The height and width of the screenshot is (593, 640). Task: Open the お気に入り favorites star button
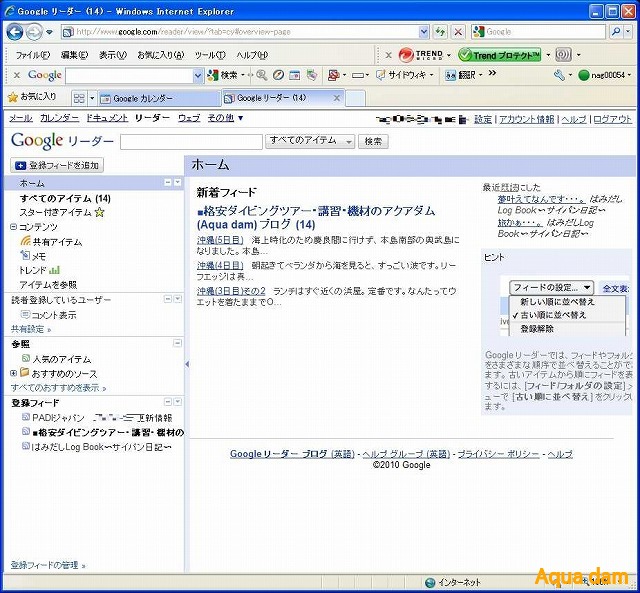coord(32,97)
